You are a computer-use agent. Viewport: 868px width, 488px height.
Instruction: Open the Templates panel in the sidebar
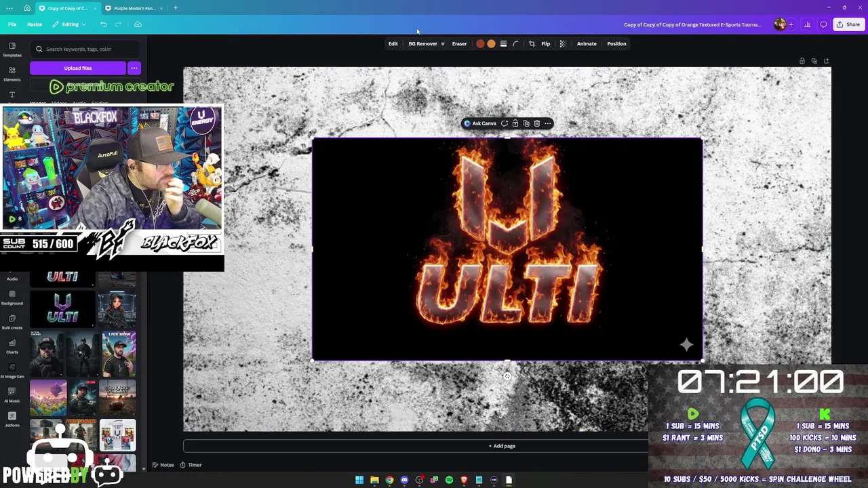12,49
